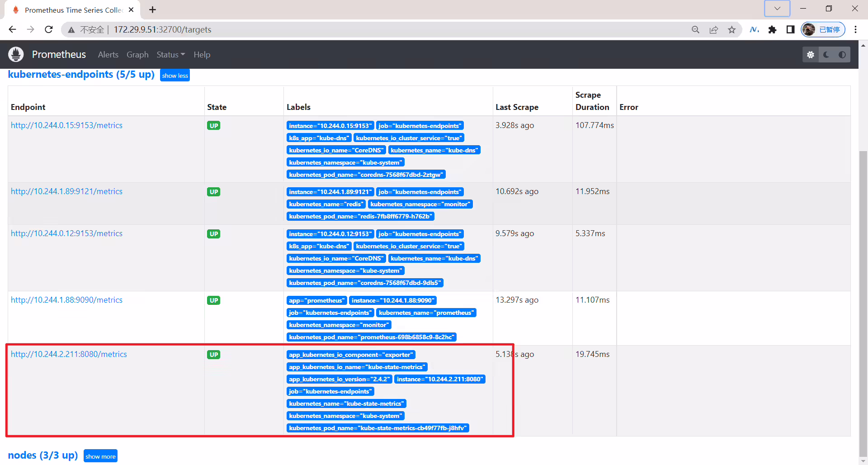This screenshot has width=868, height=465.
Task: Click the share page icon
Action: [713, 29]
